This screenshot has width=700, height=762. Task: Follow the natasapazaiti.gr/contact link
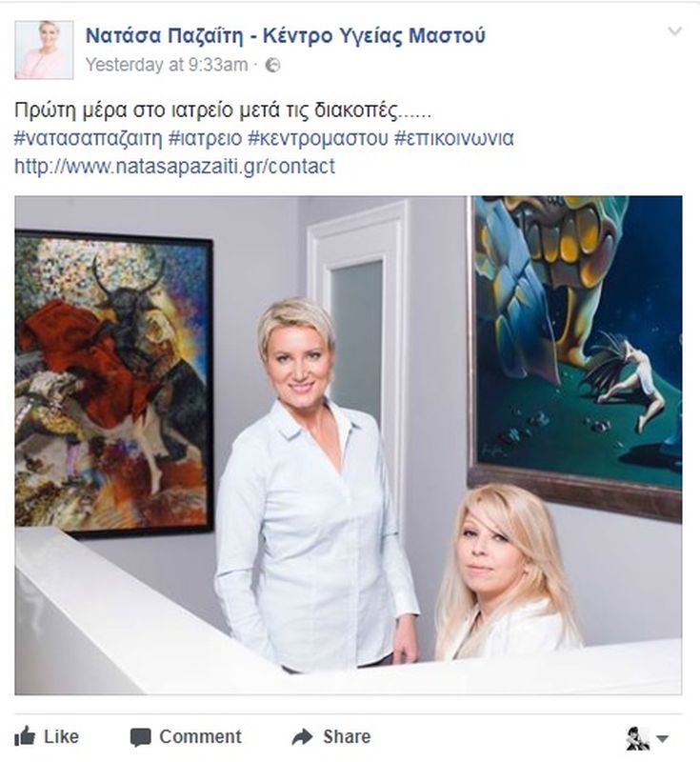coord(175,166)
